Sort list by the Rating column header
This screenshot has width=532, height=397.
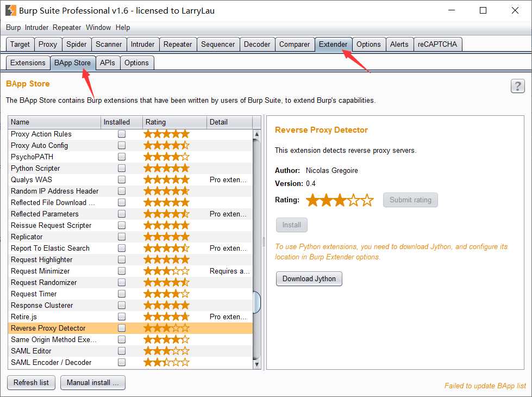tap(175, 122)
